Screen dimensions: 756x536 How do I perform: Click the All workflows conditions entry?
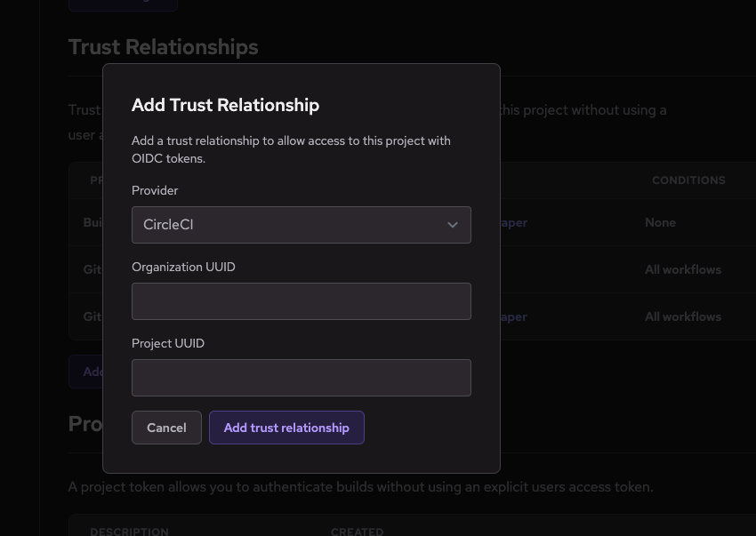[683, 269]
